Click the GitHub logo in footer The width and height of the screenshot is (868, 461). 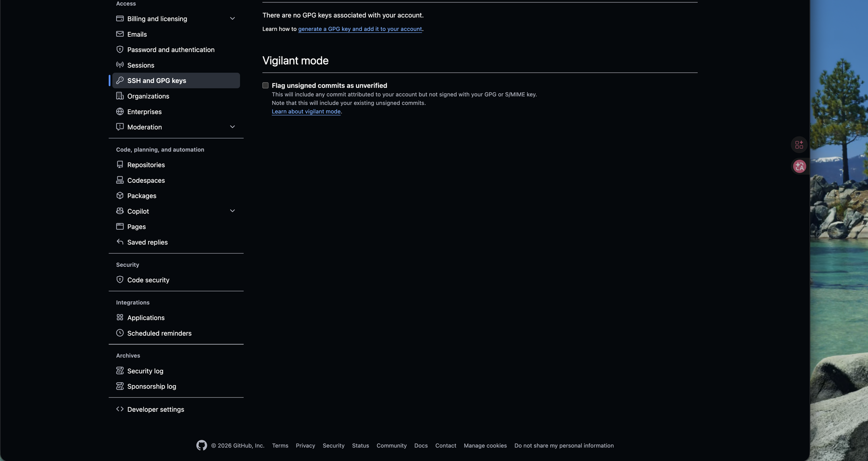(202, 445)
